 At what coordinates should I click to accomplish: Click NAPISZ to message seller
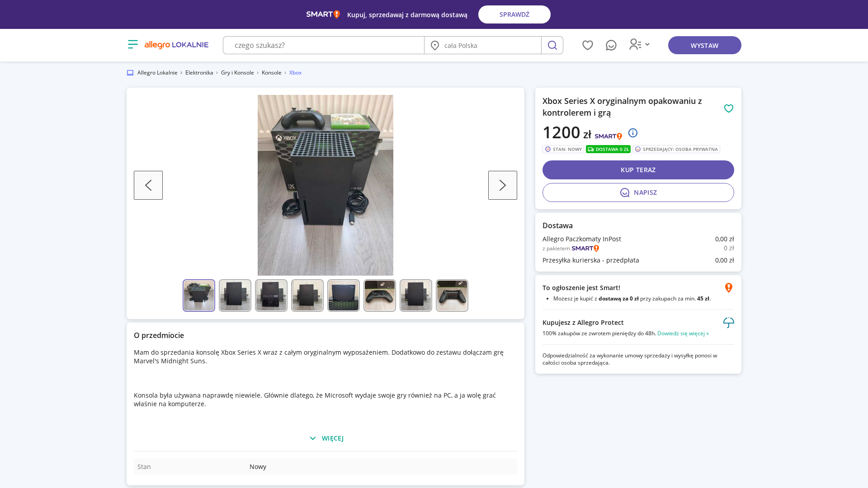pos(638,192)
